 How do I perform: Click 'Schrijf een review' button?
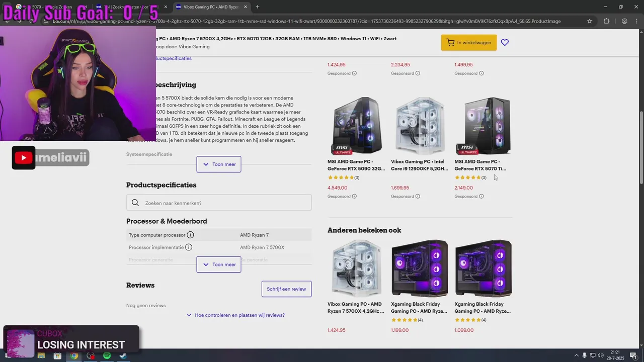tap(286, 289)
